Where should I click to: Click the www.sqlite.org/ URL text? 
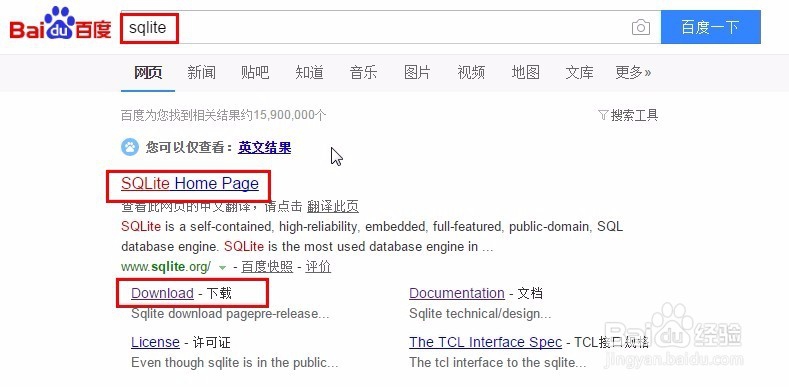coord(166,267)
